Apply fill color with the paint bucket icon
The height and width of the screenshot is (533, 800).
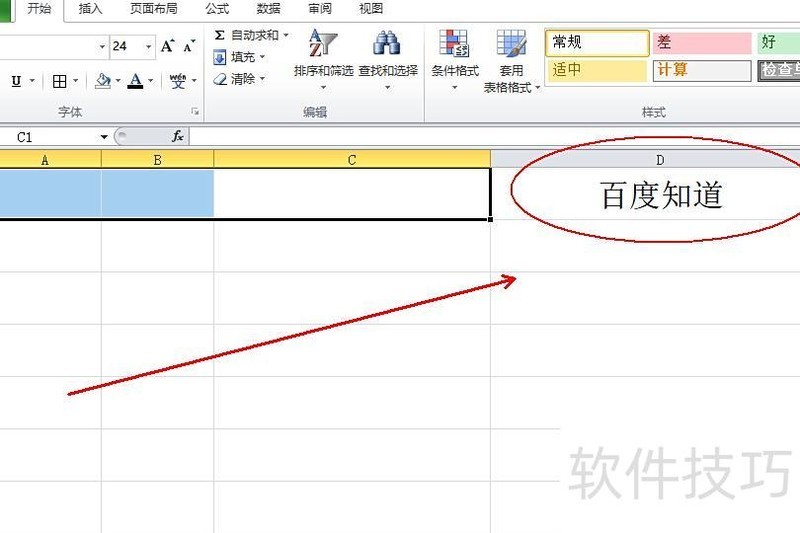pos(104,81)
